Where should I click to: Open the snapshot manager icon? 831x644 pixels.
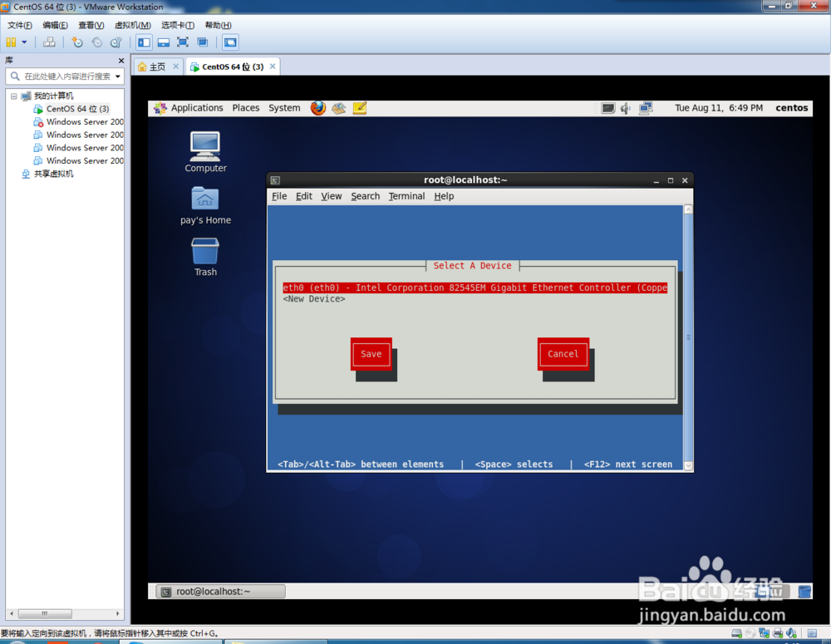pos(116,42)
